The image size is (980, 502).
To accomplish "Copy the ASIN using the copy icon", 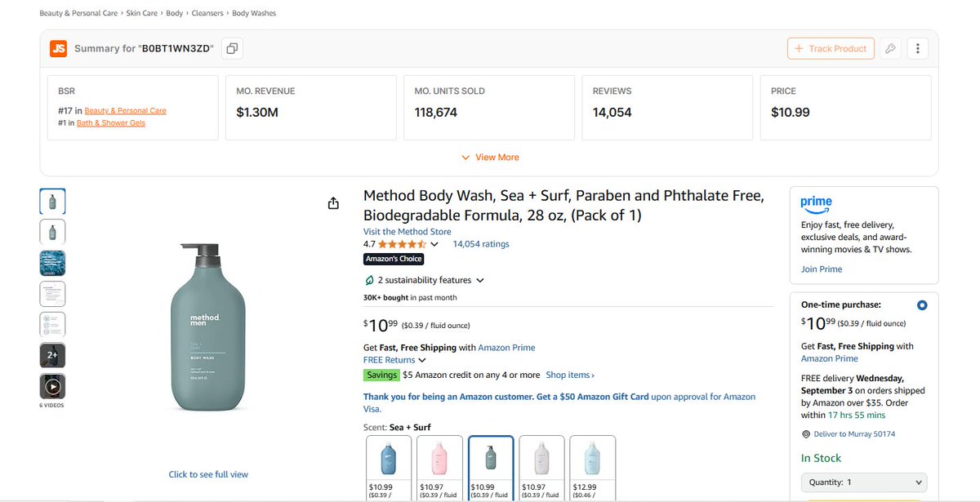I will 232,49.
